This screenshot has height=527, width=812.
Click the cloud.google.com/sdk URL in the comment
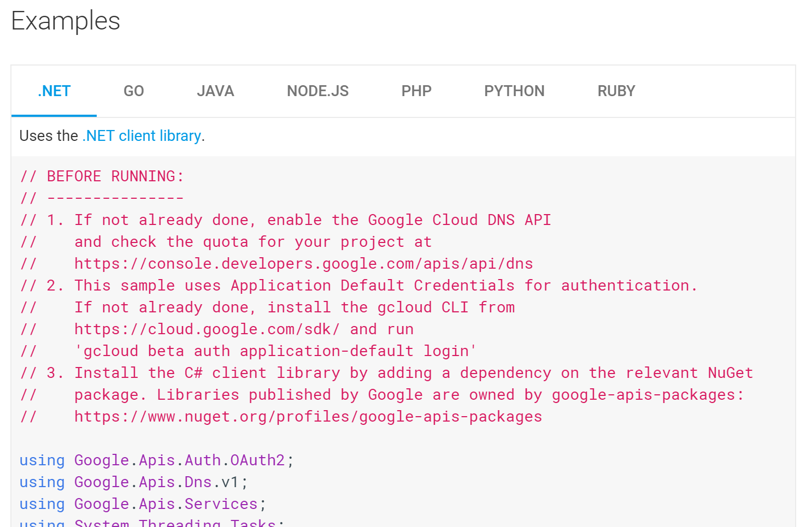[x=207, y=329]
